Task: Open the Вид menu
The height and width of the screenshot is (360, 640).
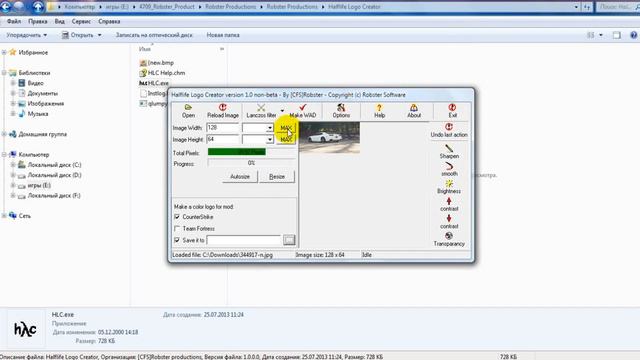Action: point(60,21)
